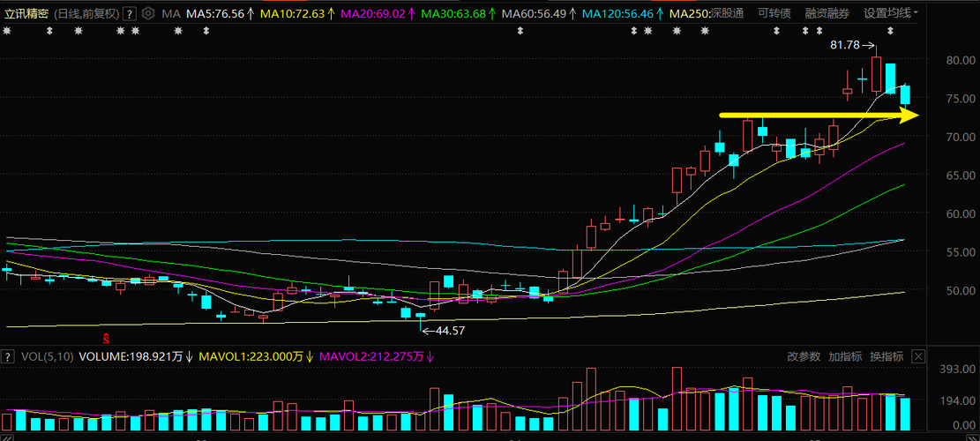The image size is (980, 441).
Task: Select the candlestick at the 81.78 high
Action: tap(876, 70)
